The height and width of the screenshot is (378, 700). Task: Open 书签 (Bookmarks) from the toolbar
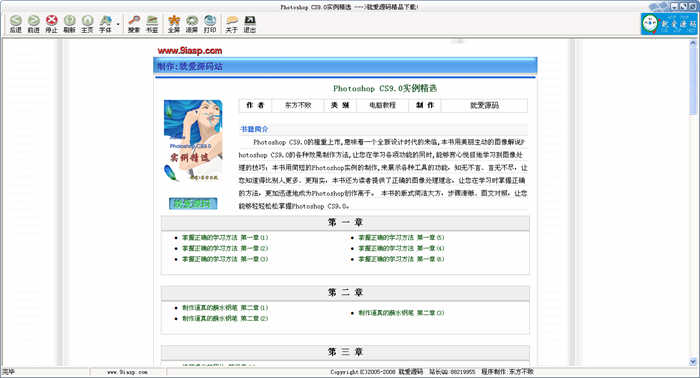click(152, 24)
